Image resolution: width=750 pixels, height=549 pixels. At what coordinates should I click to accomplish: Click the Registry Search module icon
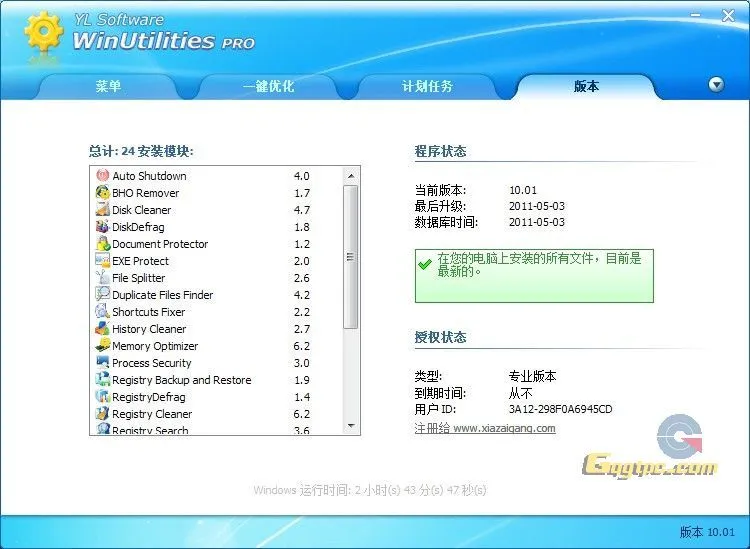(102, 429)
